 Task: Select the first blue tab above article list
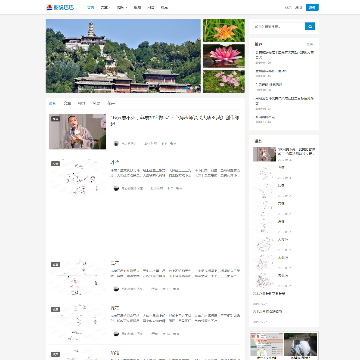tap(52, 104)
